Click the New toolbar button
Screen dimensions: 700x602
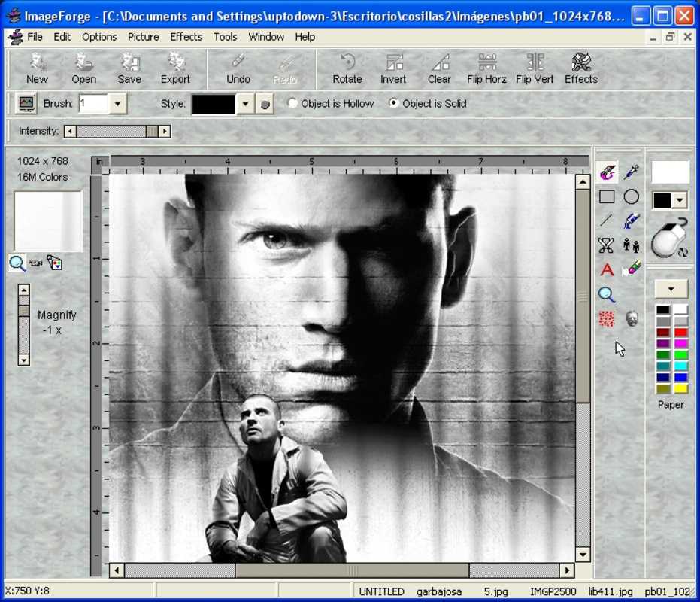pos(37,68)
